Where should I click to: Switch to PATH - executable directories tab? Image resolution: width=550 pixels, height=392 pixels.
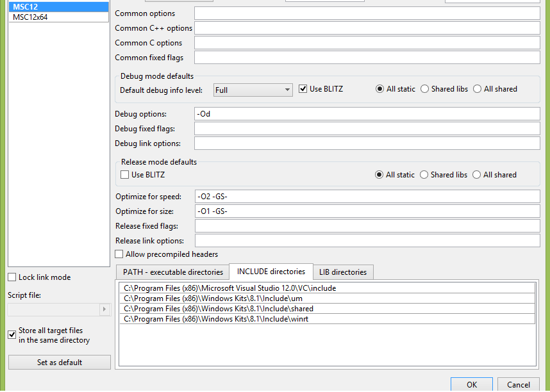coord(172,272)
